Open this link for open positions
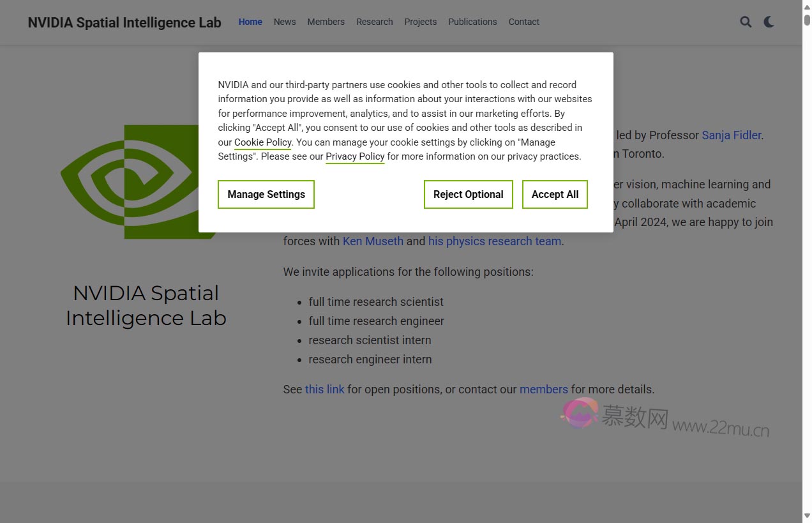 pyautogui.click(x=325, y=389)
